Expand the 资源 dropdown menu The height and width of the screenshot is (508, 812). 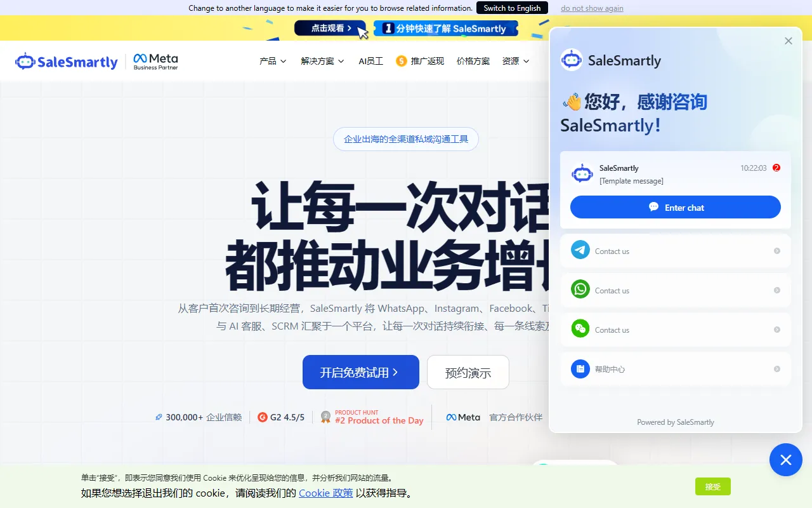tap(516, 61)
